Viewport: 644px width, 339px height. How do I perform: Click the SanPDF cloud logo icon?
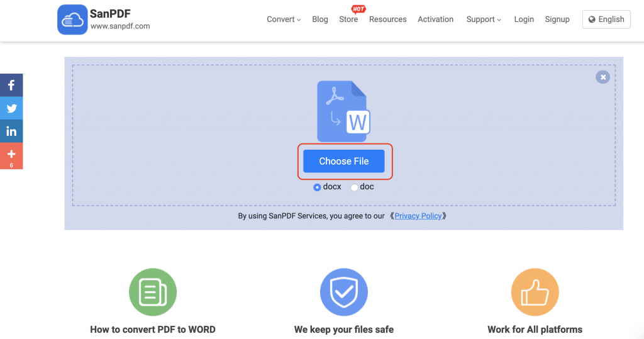(x=72, y=19)
